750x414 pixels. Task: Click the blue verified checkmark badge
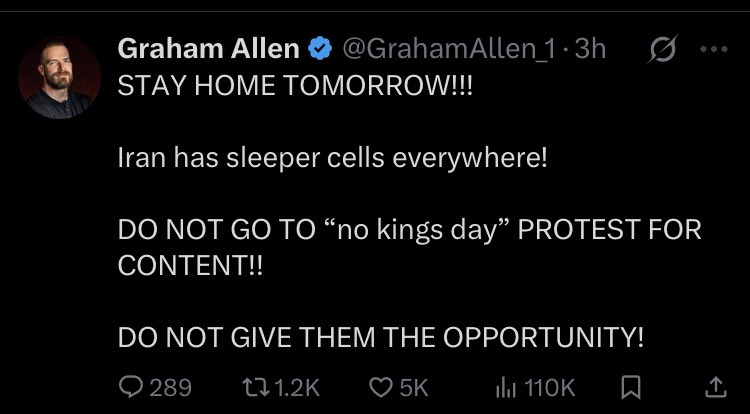point(320,49)
